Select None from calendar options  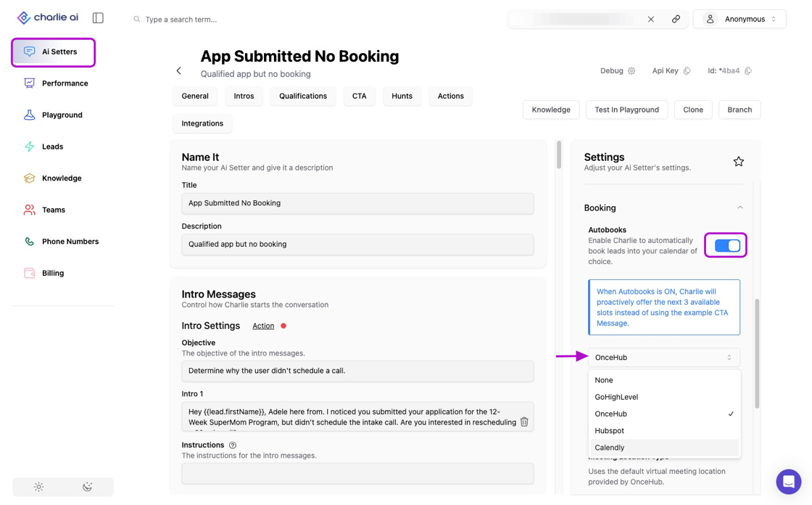(x=666, y=380)
